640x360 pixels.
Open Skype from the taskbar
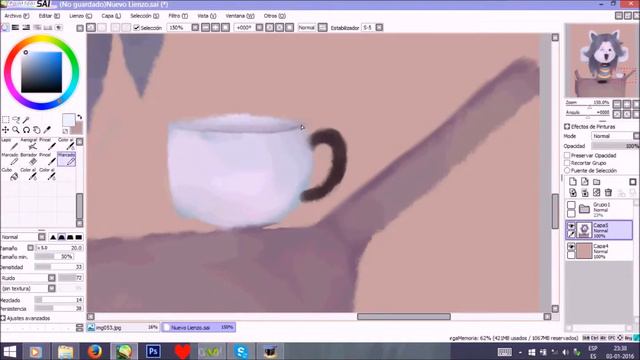[241, 351]
